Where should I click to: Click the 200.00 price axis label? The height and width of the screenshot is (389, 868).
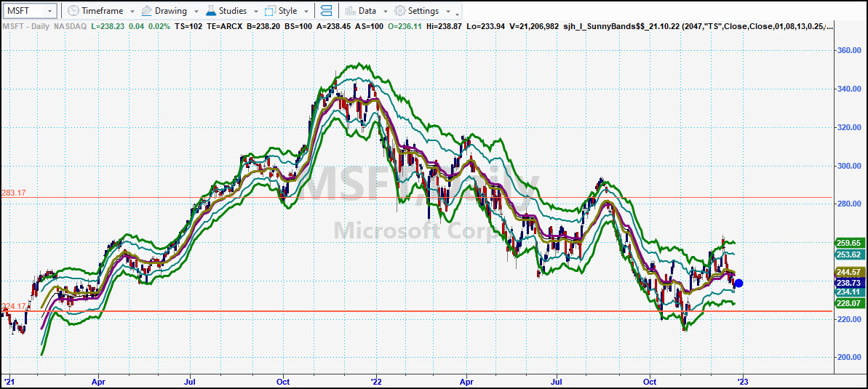pos(848,358)
